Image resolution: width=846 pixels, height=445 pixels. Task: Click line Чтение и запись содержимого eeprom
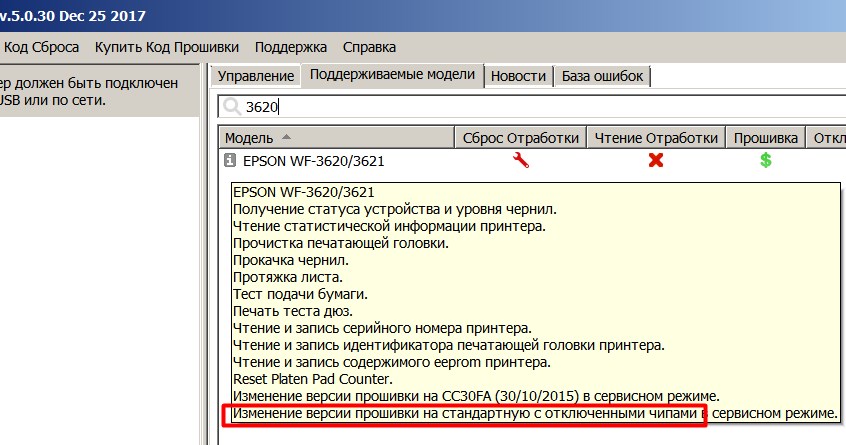[x=392, y=362]
